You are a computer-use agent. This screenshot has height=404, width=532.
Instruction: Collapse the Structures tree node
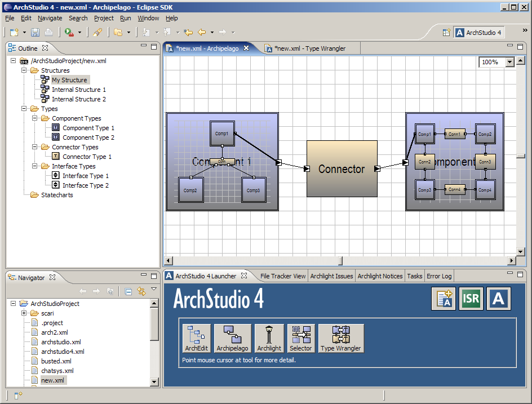point(25,70)
